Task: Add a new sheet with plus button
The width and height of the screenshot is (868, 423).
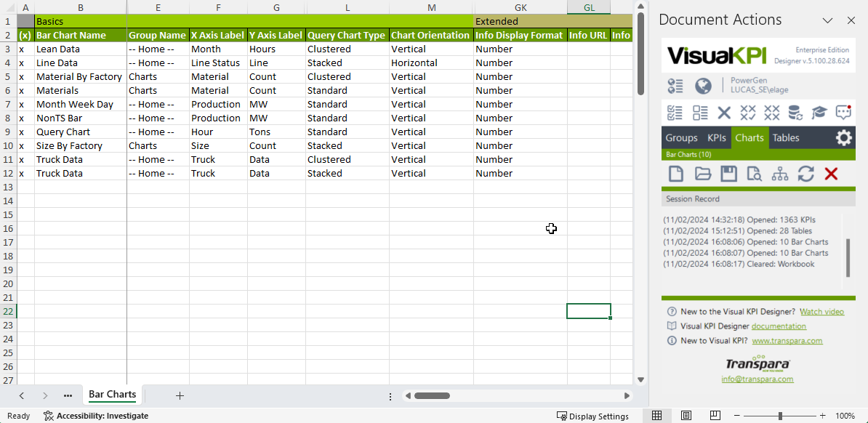Action: pos(180,395)
